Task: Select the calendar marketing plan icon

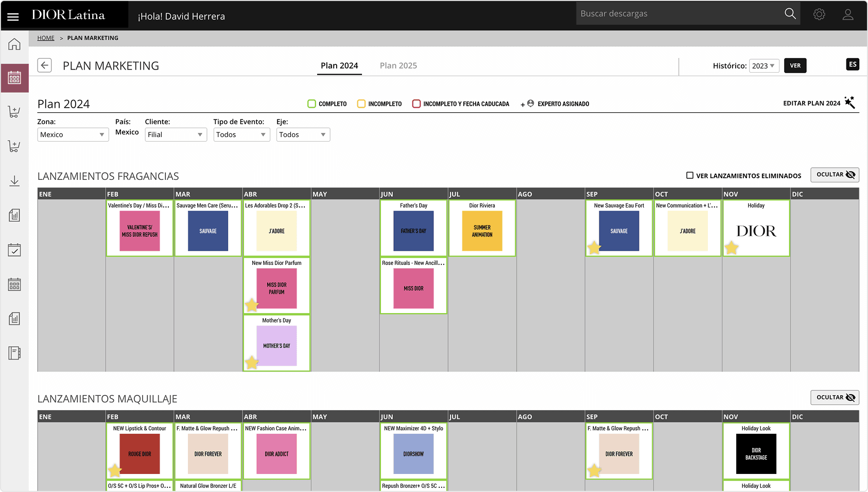Action: [14, 78]
